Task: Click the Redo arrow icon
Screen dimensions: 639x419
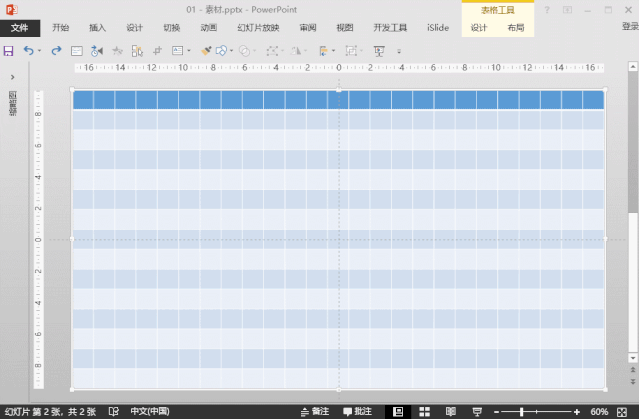Action: [x=56, y=50]
